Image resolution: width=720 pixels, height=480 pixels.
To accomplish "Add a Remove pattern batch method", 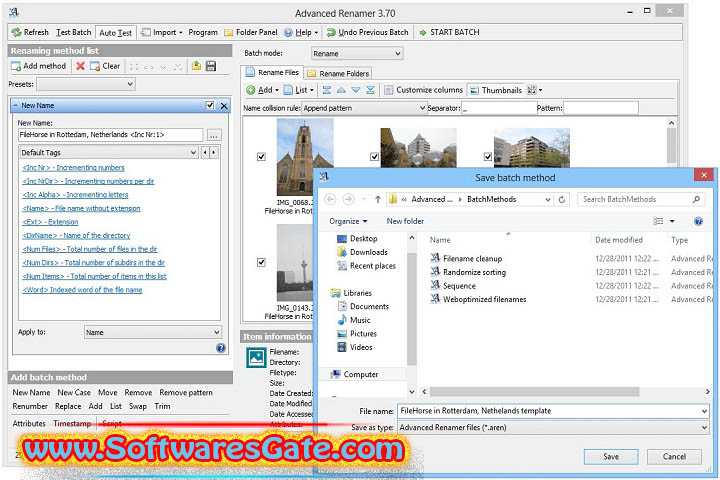I will click(186, 393).
